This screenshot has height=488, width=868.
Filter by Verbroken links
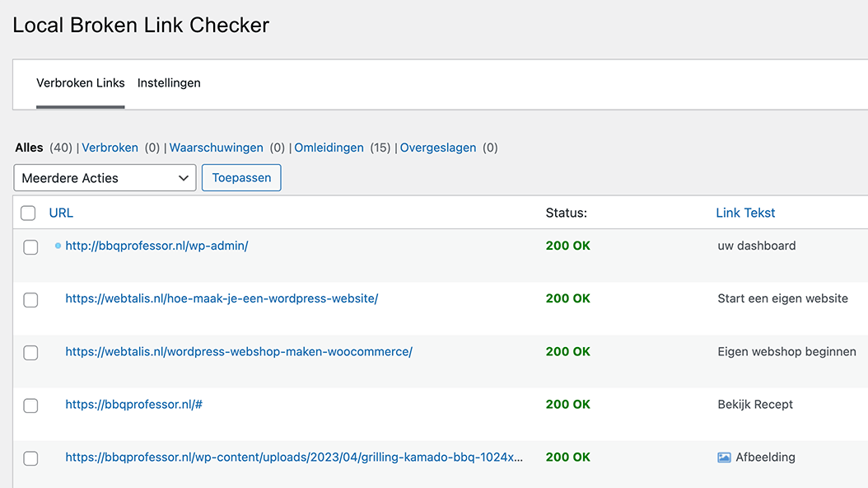pos(110,148)
